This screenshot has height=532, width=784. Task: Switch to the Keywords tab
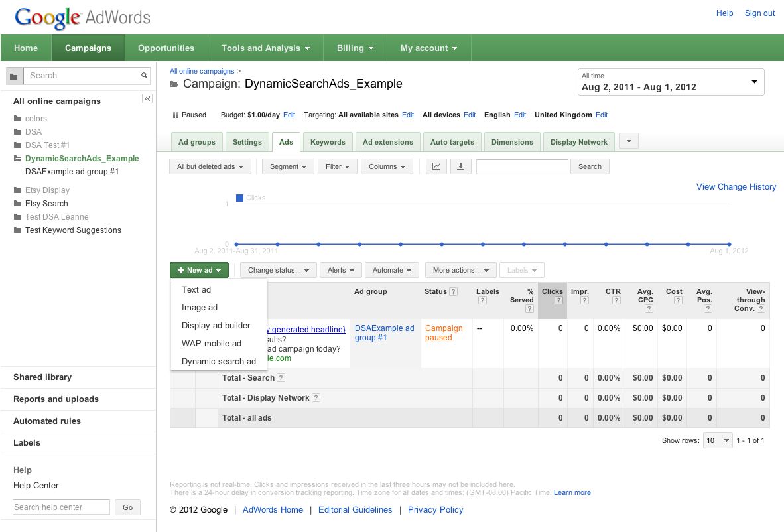point(328,142)
